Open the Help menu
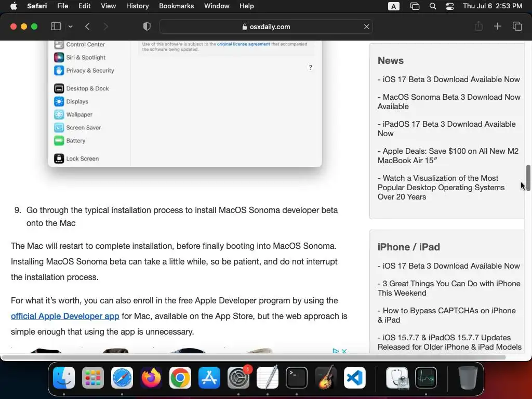The height and width of the screenshot is (399, 532). [x=247, y=6]
